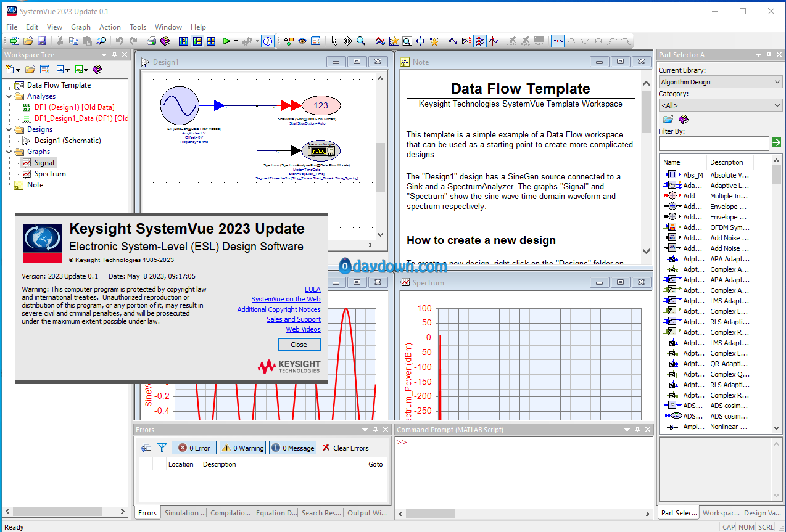This screenshot has width=786, height=532.
Task: Select the magnifier Zoom tool in the toolbar
Action: coord(361,41)
